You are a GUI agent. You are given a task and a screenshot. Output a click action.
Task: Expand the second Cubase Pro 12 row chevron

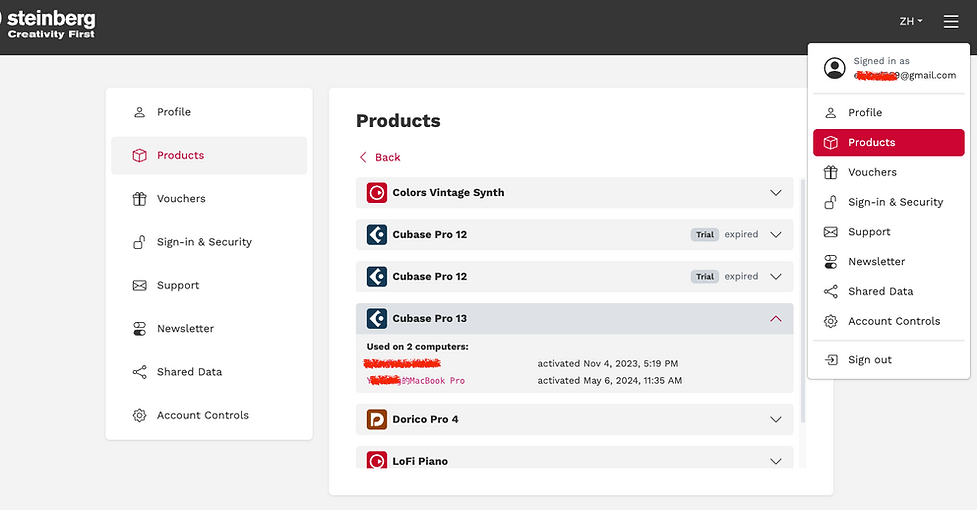(776, 276)
